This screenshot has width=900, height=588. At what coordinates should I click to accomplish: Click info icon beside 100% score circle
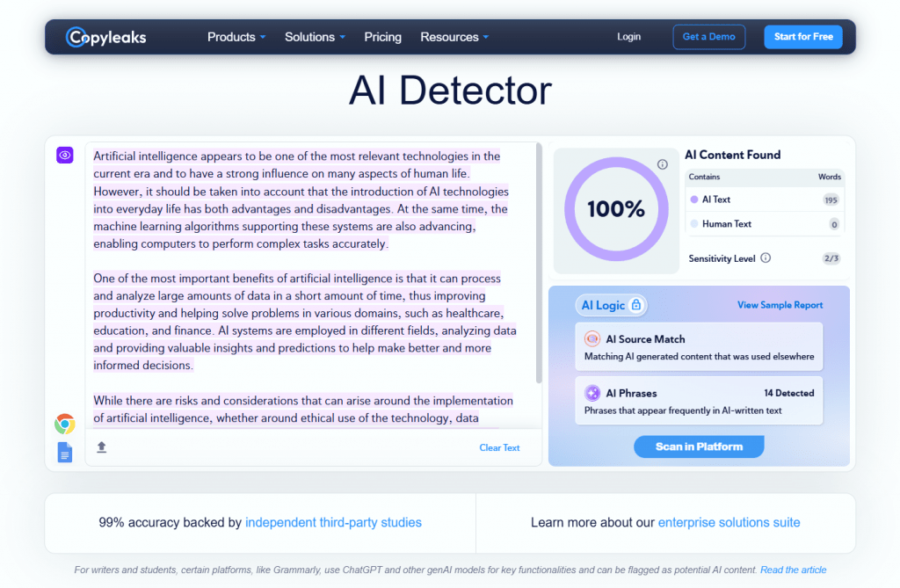pyautogui.click(x=663, y=164)
